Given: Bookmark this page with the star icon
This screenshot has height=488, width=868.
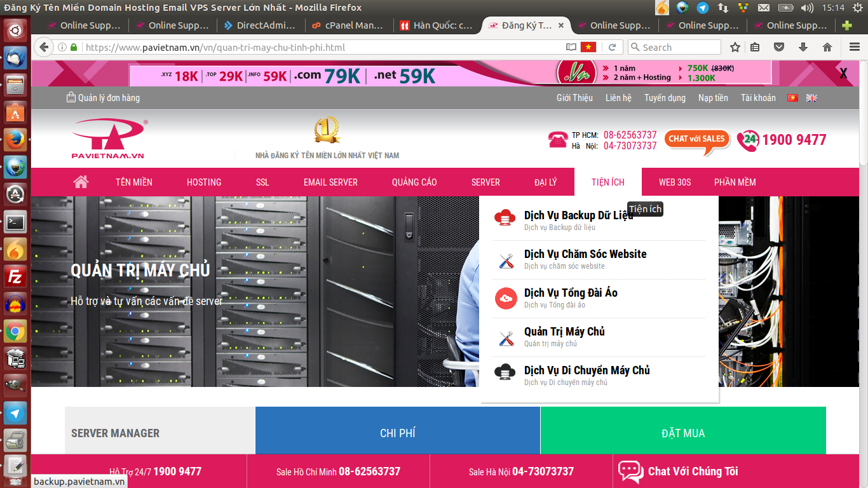Looking at the screenshot, I should [x=735, y=47].
